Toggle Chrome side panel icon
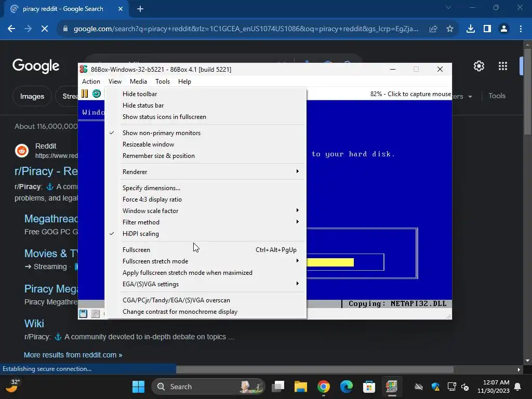 coord(487,29)
